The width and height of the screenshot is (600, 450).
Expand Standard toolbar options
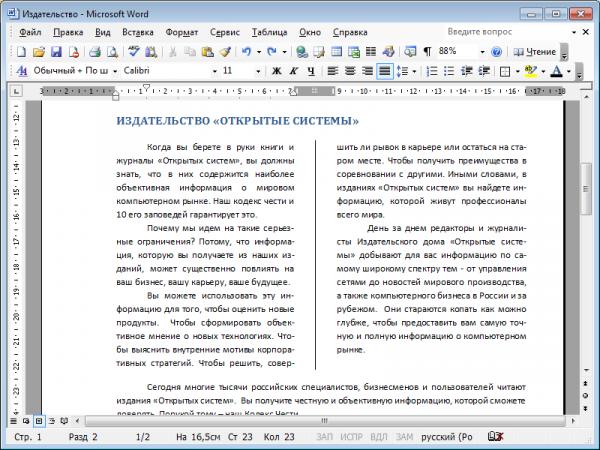[x=564, y=52]
